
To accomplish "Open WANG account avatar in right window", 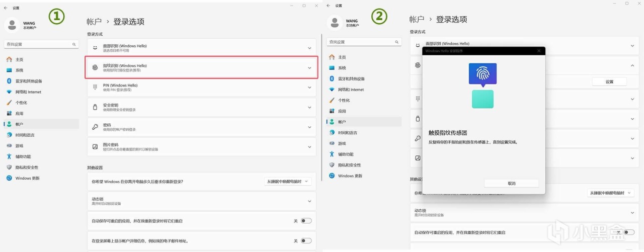I will pos(335,23).
